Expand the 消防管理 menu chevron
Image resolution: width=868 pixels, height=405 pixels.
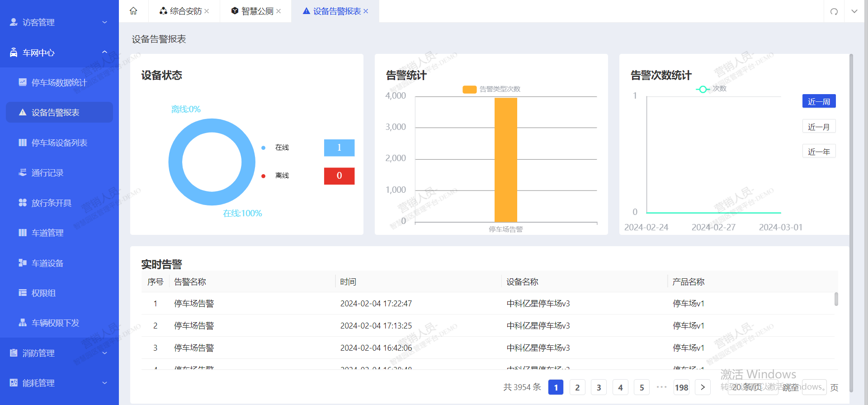pyautogui.click(x=104, y=353)
